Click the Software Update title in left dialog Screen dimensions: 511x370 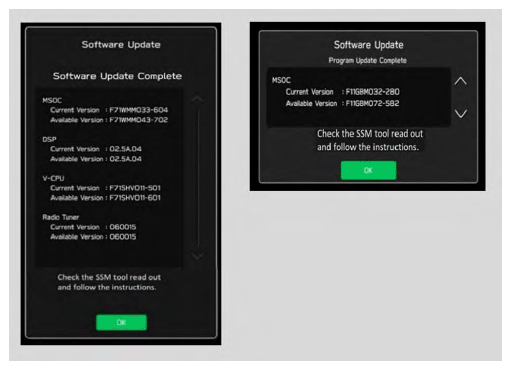point(121,45)
